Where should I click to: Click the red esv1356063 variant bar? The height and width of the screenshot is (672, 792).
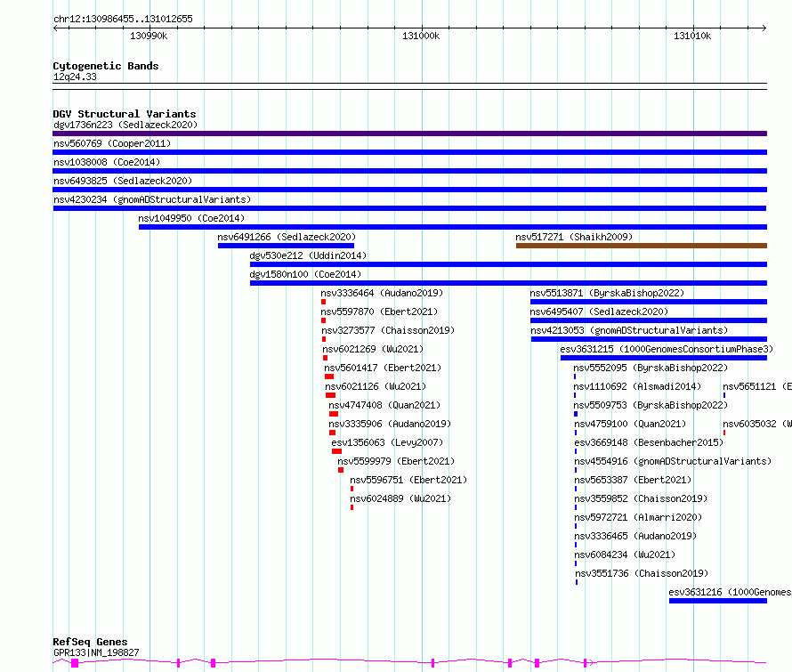[337, 451]
